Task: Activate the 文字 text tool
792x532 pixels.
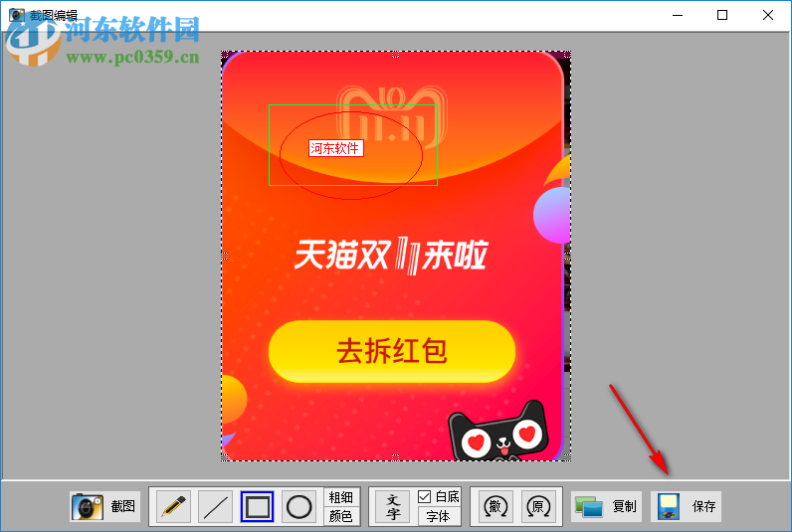Action: 393,507
